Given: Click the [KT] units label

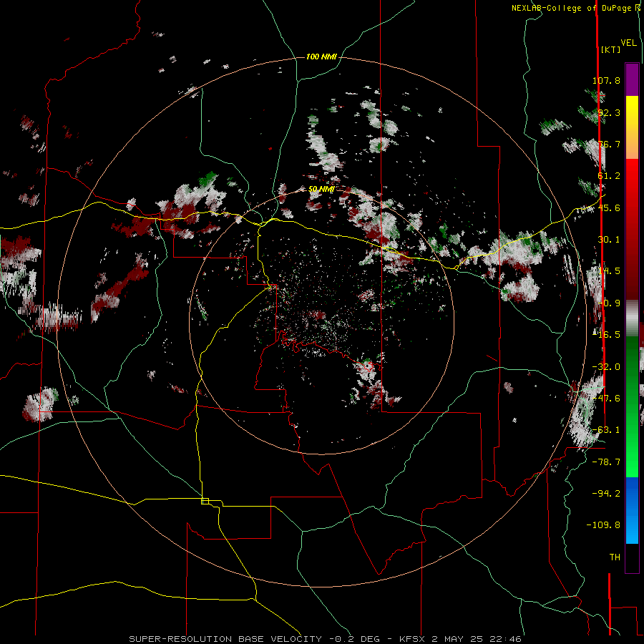Looking at the screenshot, I should point(611,49).
